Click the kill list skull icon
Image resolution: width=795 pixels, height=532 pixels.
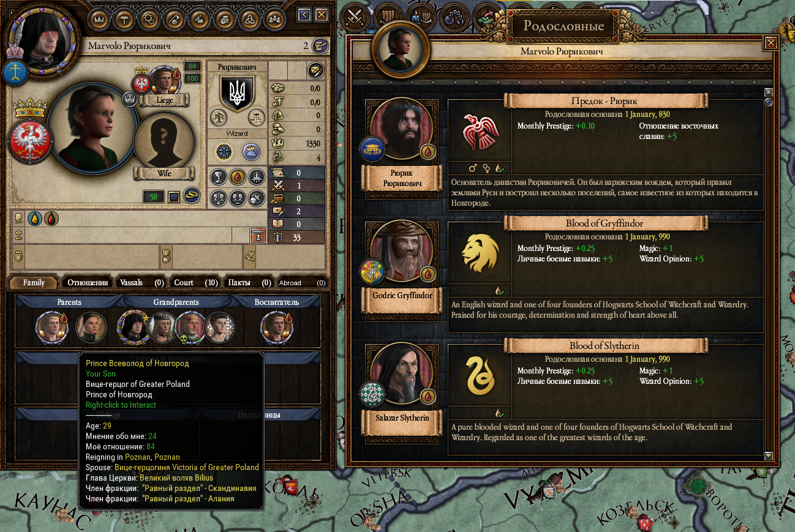[257, 197]
